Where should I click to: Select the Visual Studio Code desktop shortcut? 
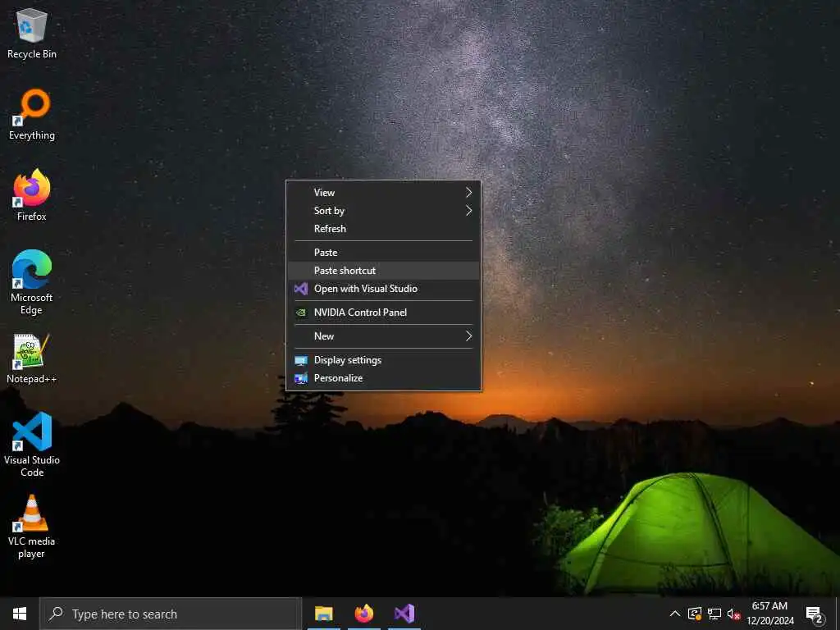(x=32, y=431)
